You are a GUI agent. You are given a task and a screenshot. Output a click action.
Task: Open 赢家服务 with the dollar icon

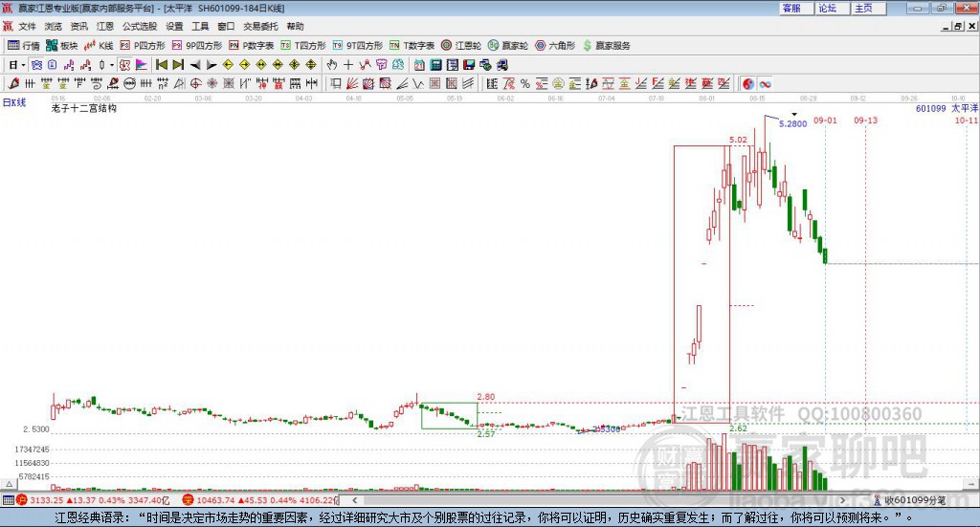[x=607, y=46]
